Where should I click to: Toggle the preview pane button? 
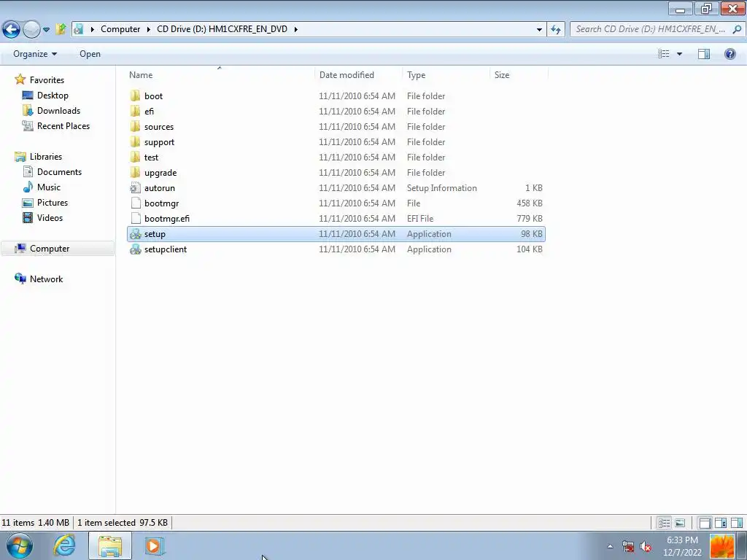[704, 54]
